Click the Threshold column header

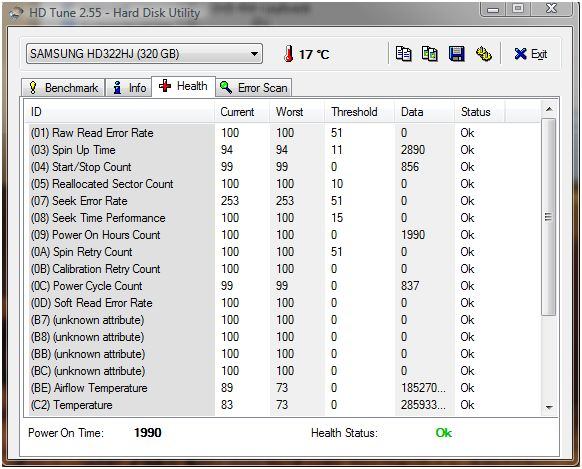click(x=359, y=112)
